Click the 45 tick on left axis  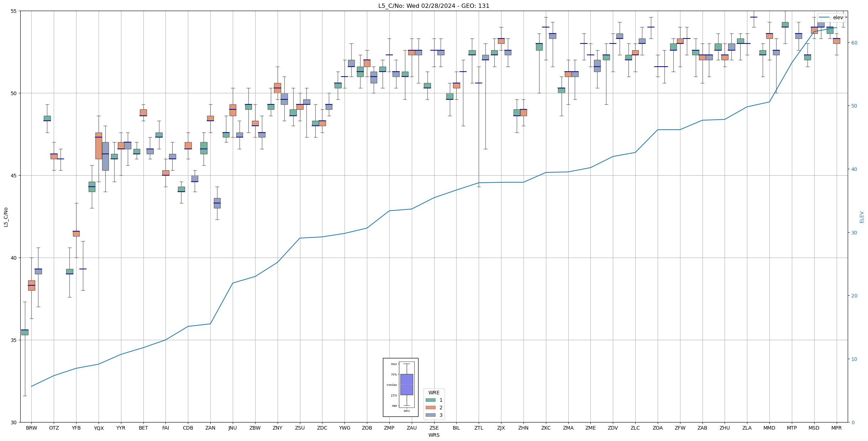(14, 176)
